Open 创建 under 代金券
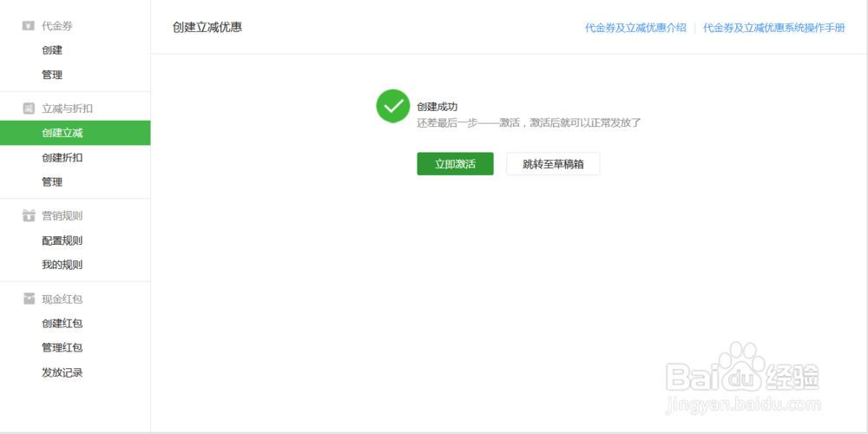The image size is (868, 434). (52, 50)
